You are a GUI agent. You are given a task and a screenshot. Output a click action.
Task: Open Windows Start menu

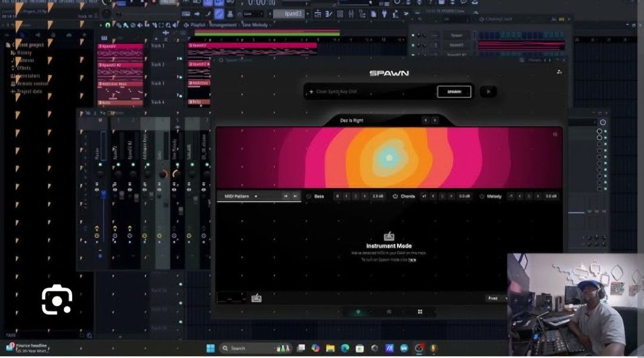(210, 348)
